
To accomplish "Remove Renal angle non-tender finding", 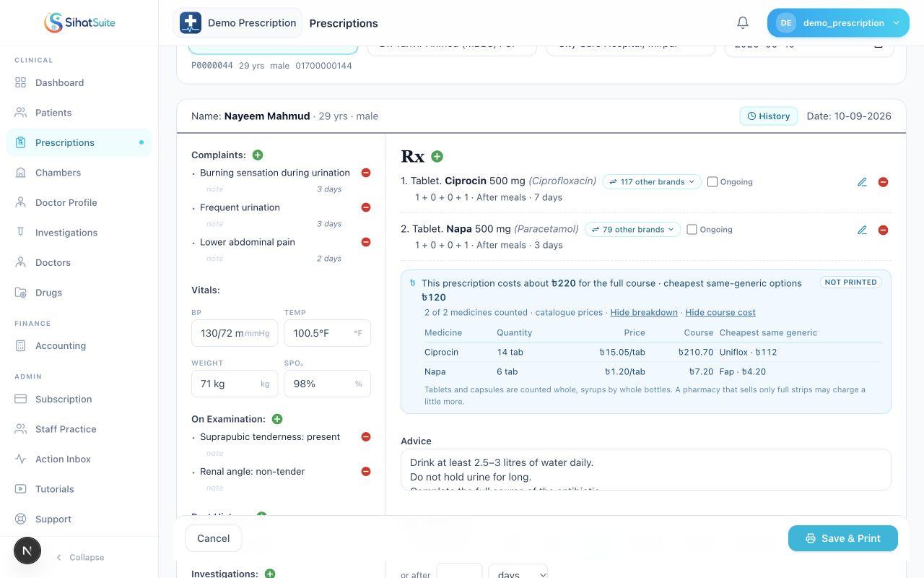I will pyautogui.click(x=366, y=472).
